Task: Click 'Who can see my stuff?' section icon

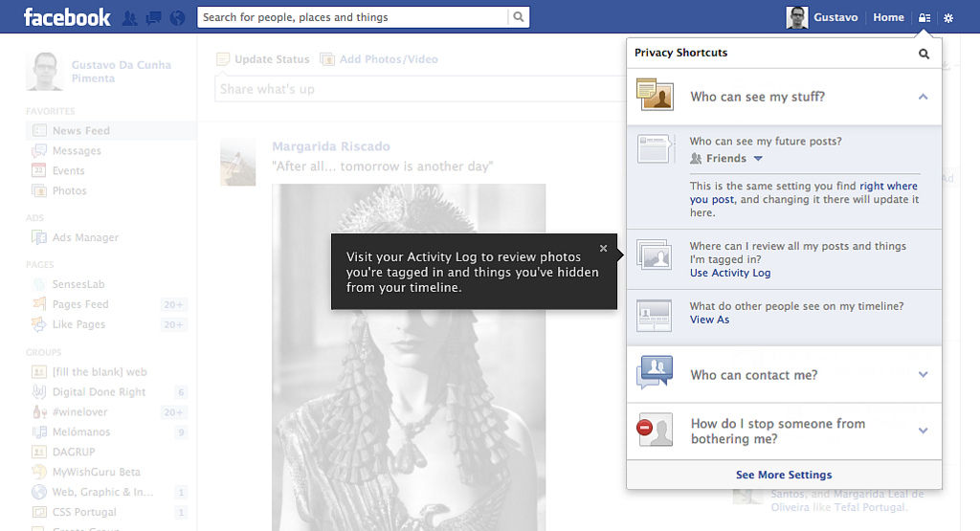Action: (x=655, y=95)
